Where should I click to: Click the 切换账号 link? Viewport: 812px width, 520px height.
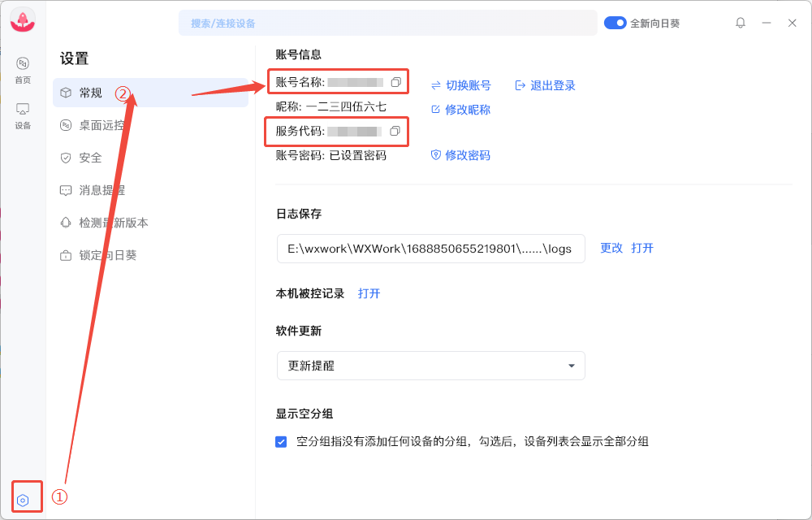click(461, 85)
